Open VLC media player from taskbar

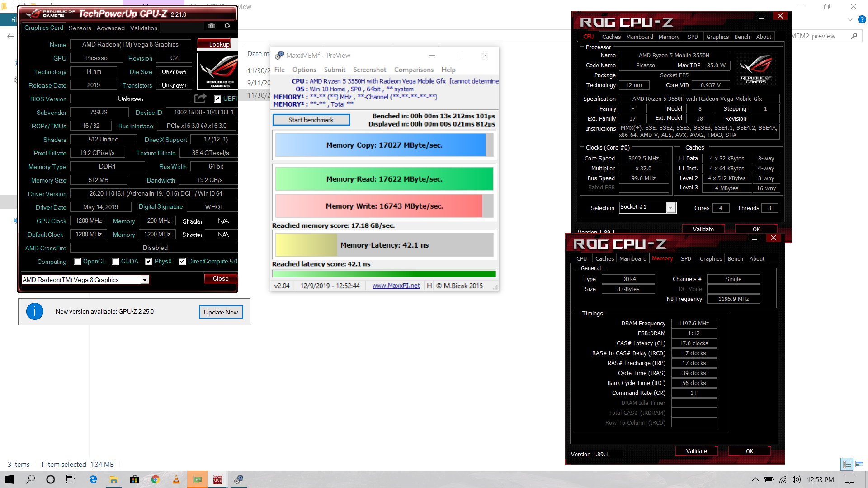pyautogui.click(x=176, y=479)
